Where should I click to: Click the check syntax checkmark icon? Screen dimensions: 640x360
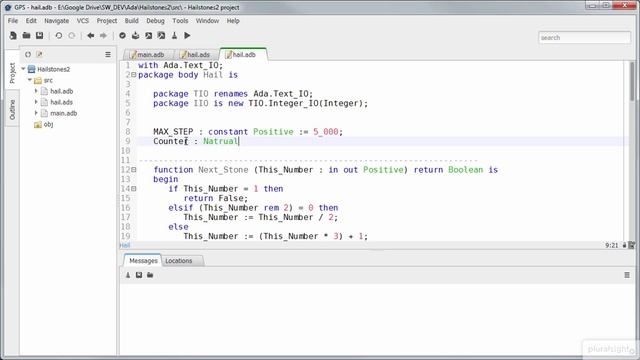tap(122, 36)
